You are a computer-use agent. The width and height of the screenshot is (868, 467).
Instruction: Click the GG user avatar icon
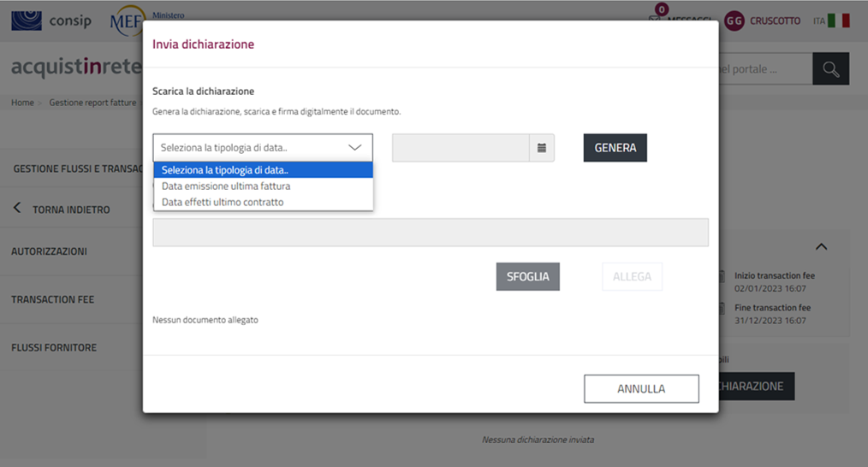(734, 21)
